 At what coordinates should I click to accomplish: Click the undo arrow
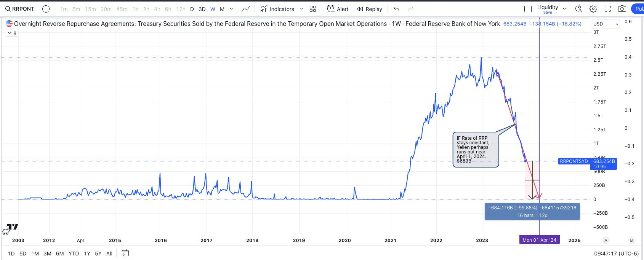click(x=396, y=9)
